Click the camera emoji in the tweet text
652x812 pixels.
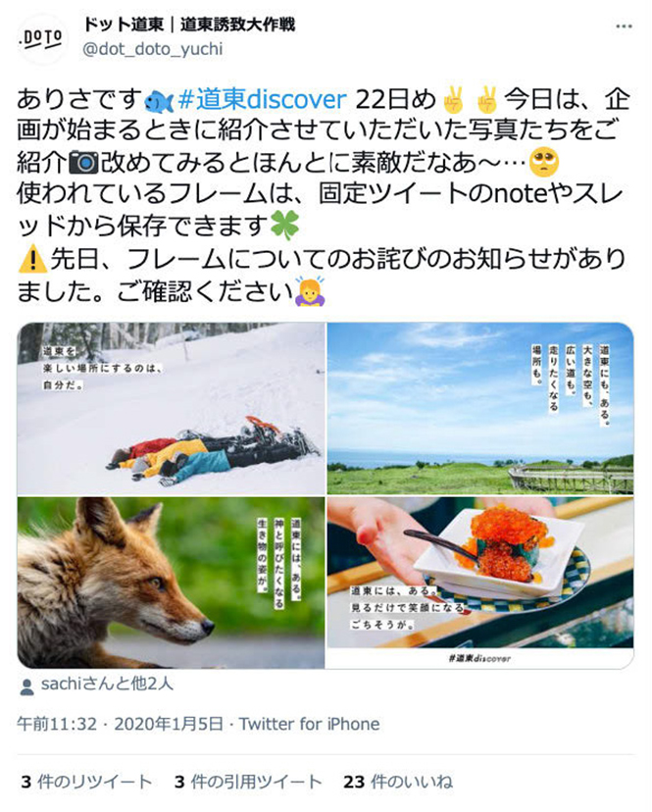(83, 163)
